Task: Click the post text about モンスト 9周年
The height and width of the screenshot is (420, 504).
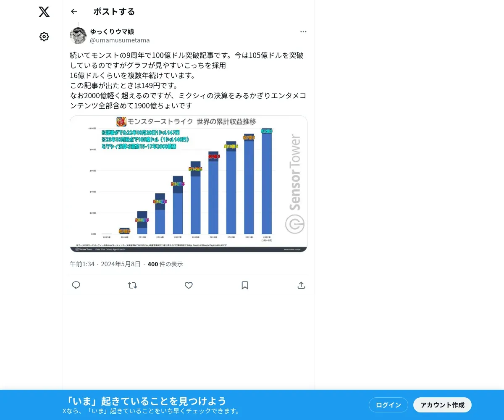Action: (x=188, y=81)
